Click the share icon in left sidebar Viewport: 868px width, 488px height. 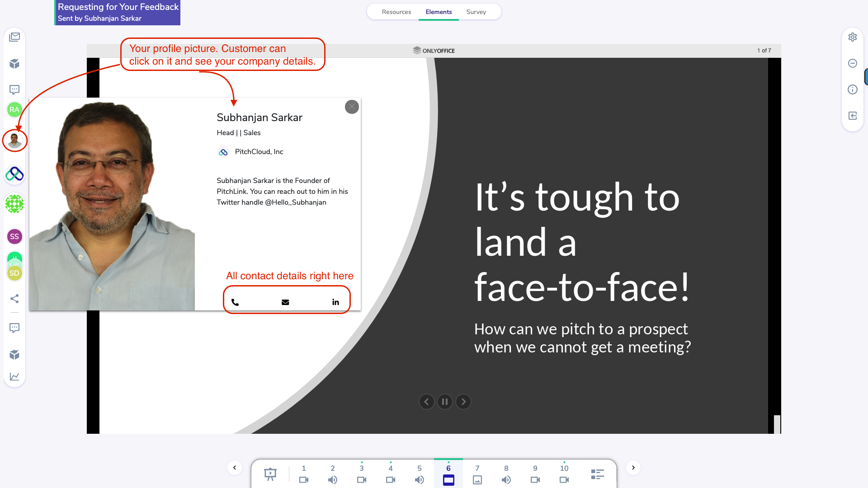click(14, 299)
